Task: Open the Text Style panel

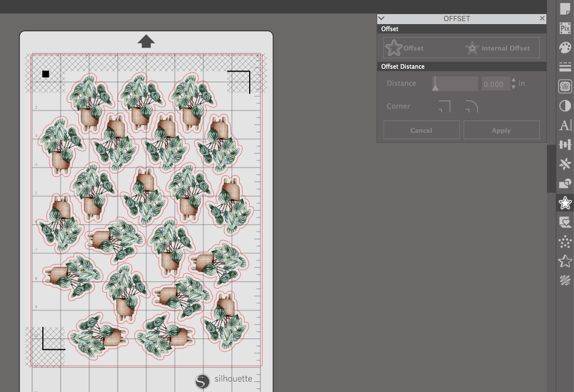Action: [565, 125]
